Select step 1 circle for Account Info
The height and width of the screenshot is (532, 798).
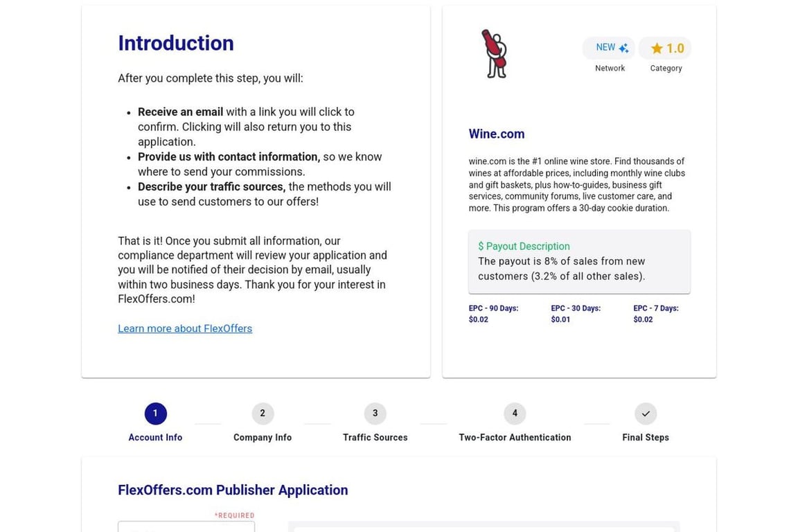tap(155, 414)
